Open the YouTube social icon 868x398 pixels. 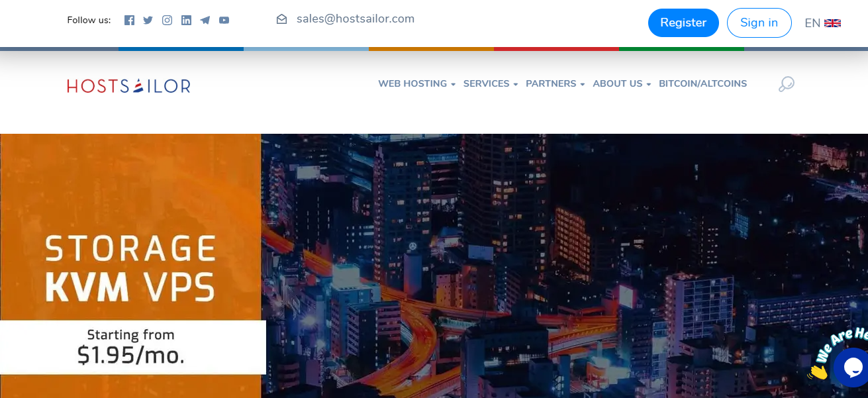click(x=224, y=20)
